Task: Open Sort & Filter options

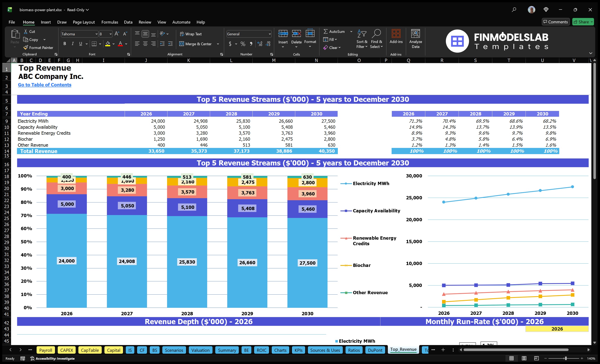Action: pyautogui.click(x=362, y=39)
